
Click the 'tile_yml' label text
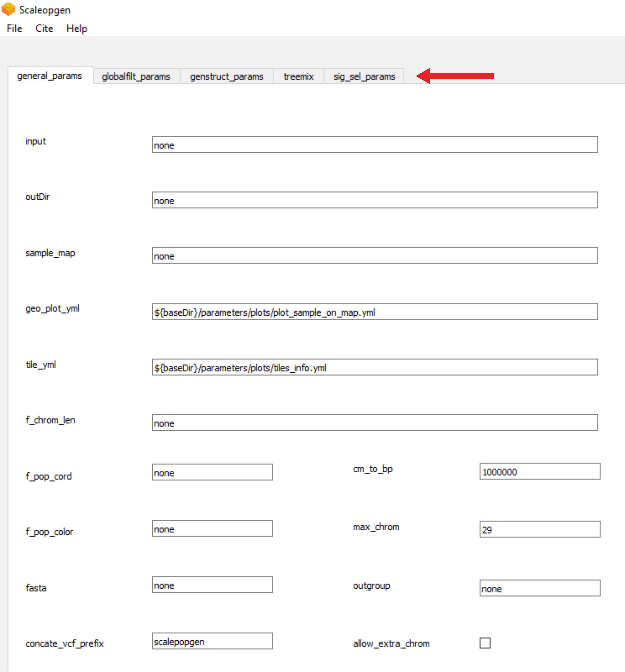coord(41,365)
